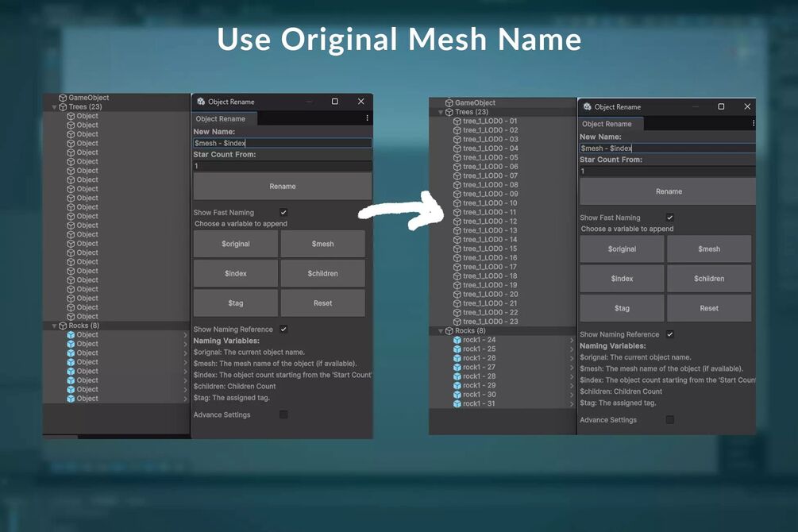Click blue prefab icon of rock1 - 28
This screenshot has height=532, width=798.
tap(457, 376)
